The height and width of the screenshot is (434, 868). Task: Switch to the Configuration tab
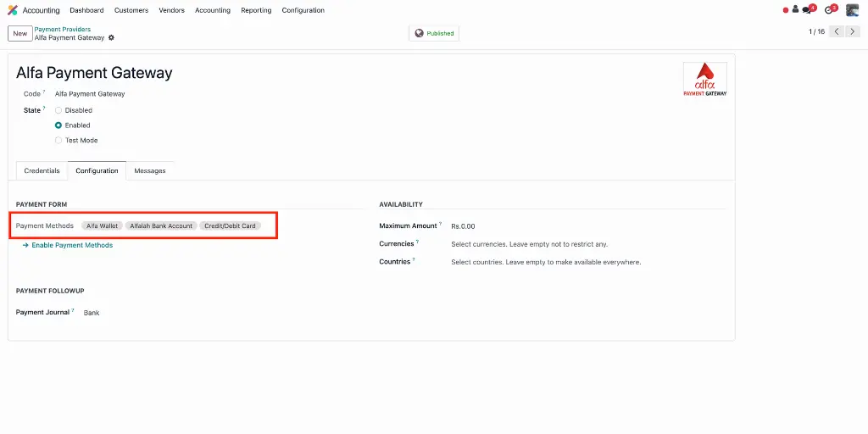pyautogui.click(x=97, y=170)
